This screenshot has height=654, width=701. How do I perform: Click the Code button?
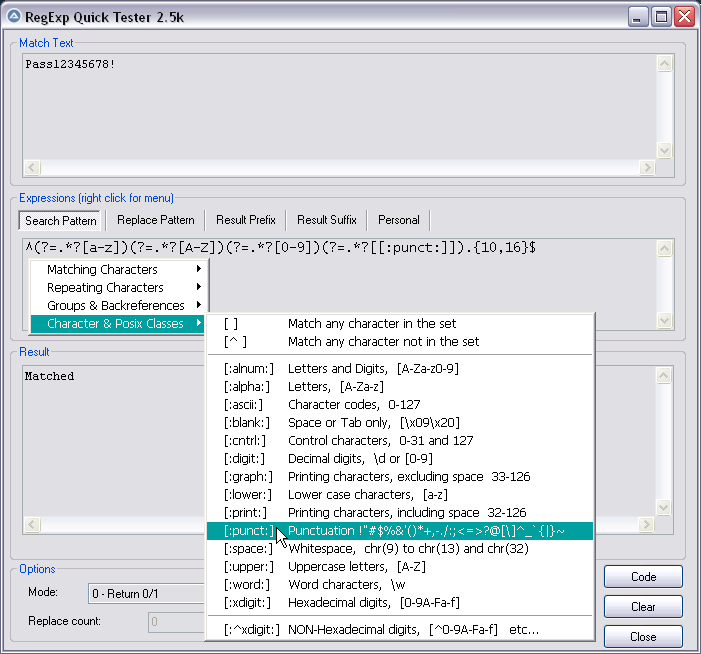coord(643,577)
